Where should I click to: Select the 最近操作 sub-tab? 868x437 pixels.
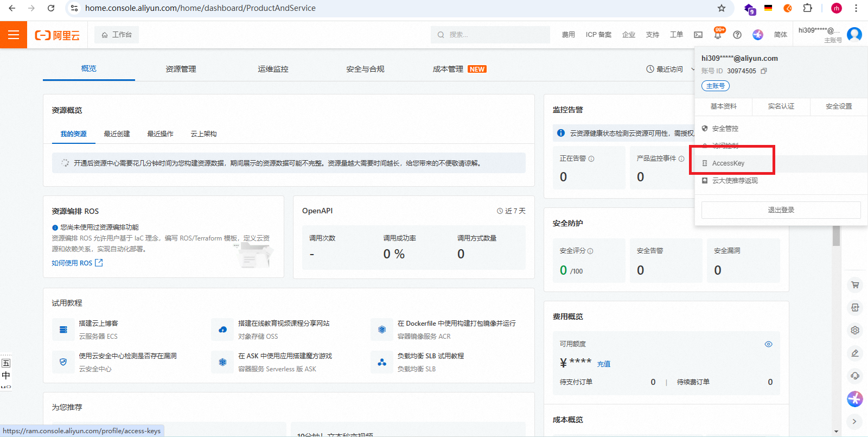pyautogui.click(x=160, y=134)
